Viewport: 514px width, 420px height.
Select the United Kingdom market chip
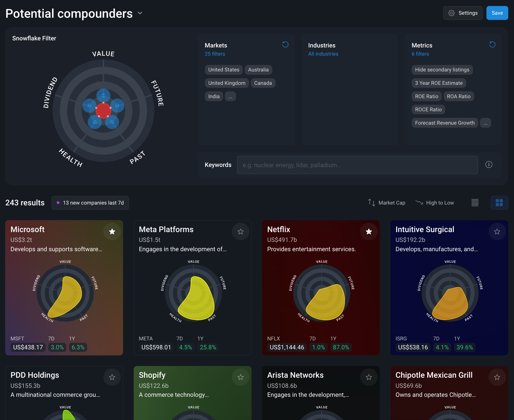click(x=227, y=83)
